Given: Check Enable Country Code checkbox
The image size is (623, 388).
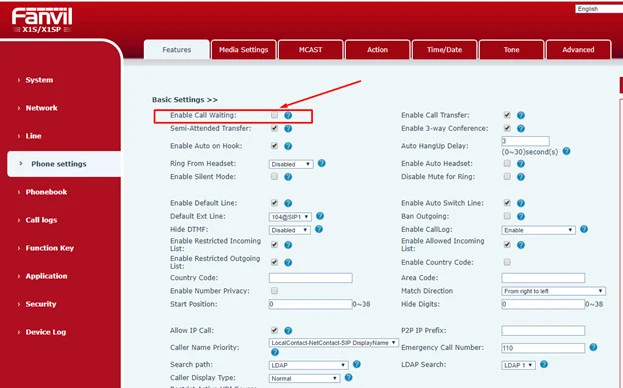Looking at the screenshot, I should [x=507, y=262].
